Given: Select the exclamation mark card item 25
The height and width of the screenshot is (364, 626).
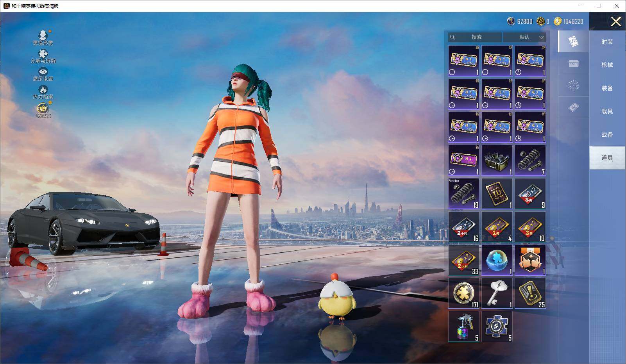Looking at the screenshot, I should click(530, 293).
